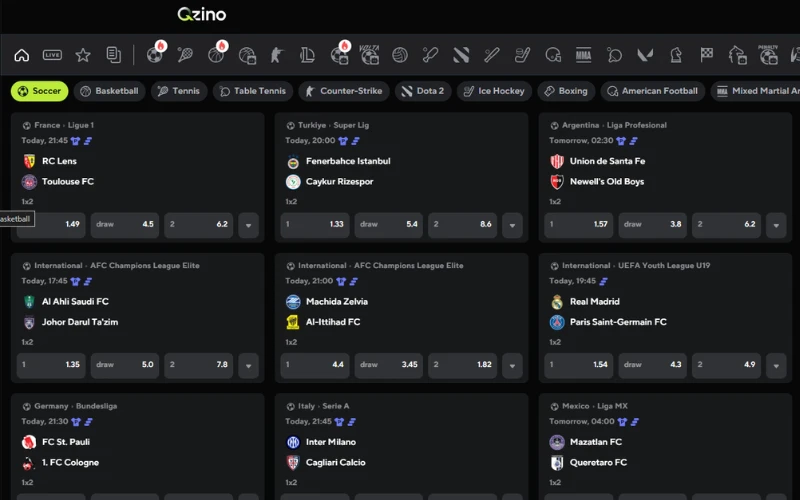Bet on Al Ahli Saudi FC at 1.35

coord(51,365)
